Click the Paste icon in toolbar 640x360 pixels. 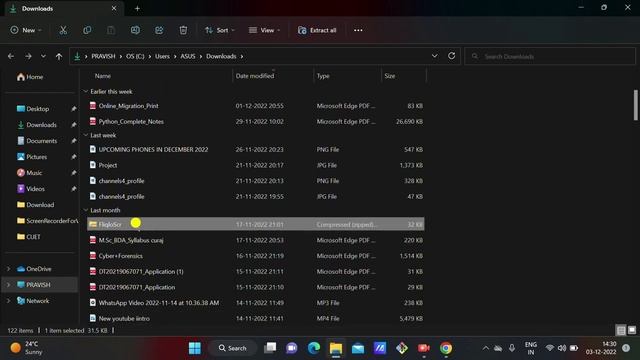111,30
